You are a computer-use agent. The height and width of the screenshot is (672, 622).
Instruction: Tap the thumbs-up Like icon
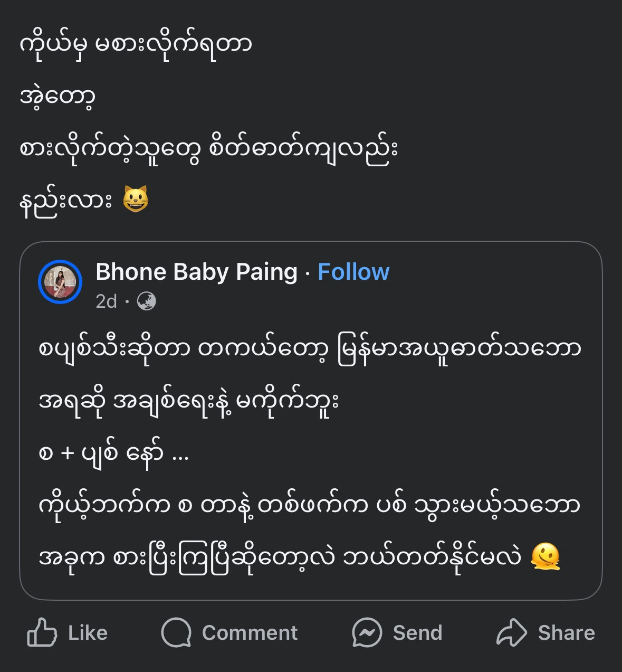tap(42, 632)
